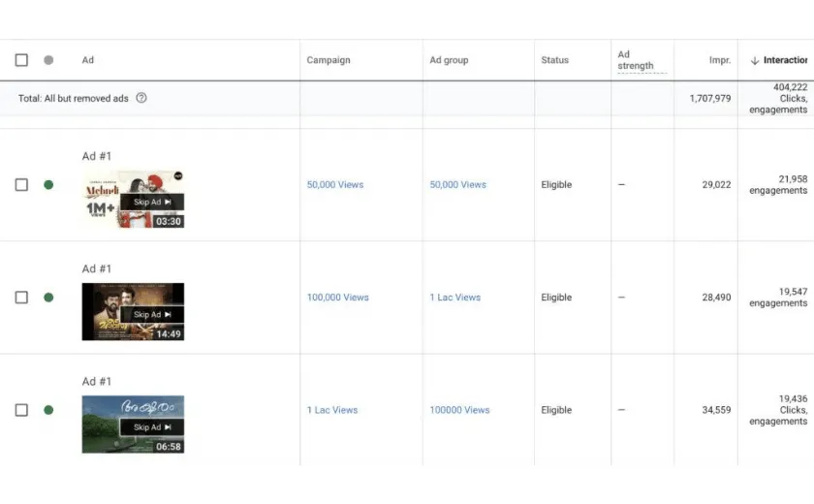Open the 14:49 video ad thumbnail

click(133, 312)
